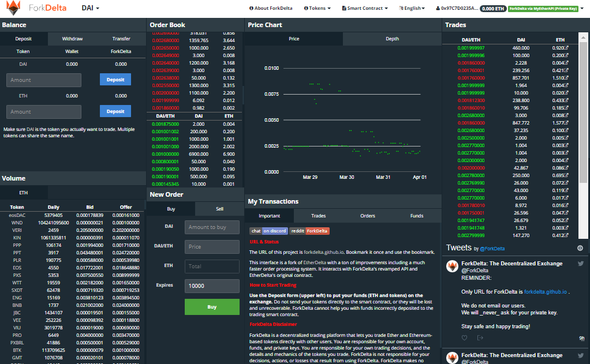This screenshot has width=590, height=364.
Task: Switch to the Transfer tab in Balance
Action: (x=121, y=39)
